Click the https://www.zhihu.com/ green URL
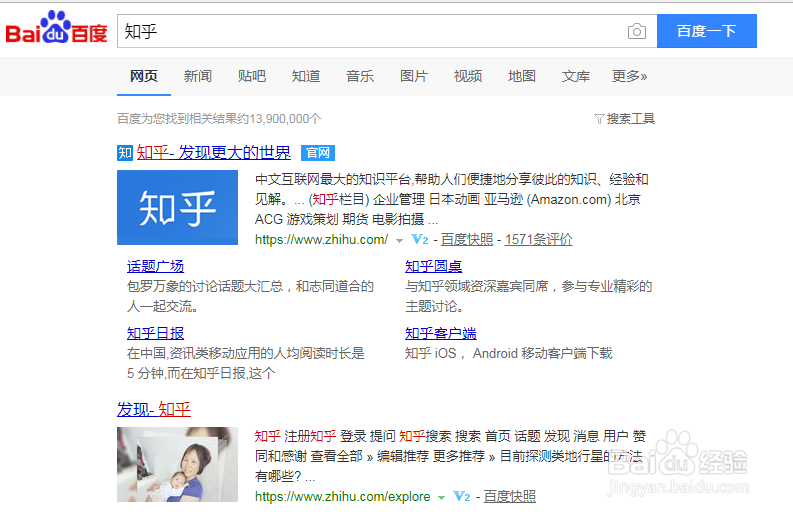793x515 pixels. [322, 239]
